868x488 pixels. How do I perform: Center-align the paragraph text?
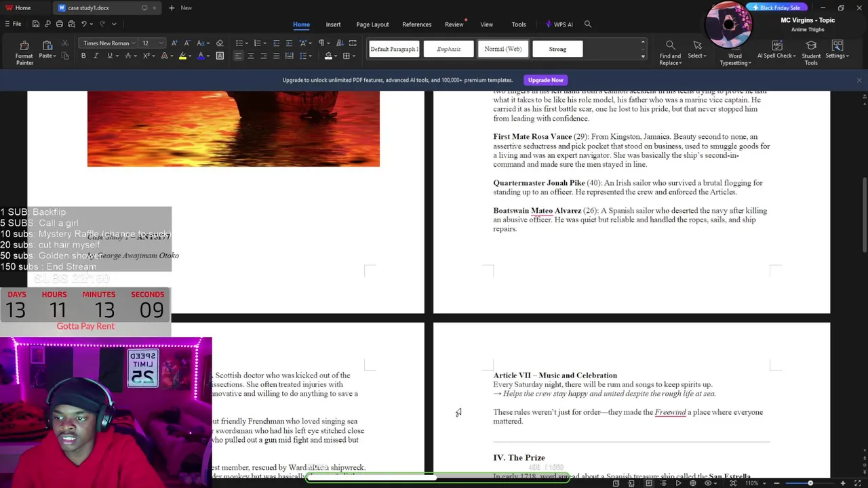point(251,56)
